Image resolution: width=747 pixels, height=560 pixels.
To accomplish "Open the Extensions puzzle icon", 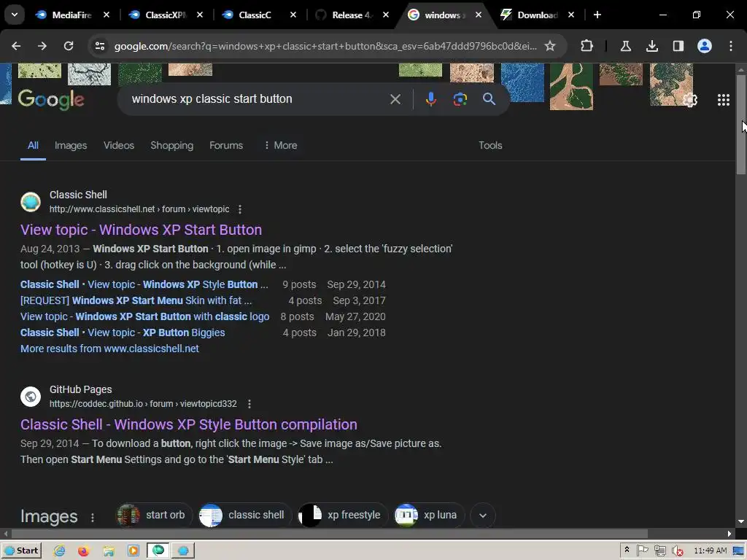I will (587, 46).
